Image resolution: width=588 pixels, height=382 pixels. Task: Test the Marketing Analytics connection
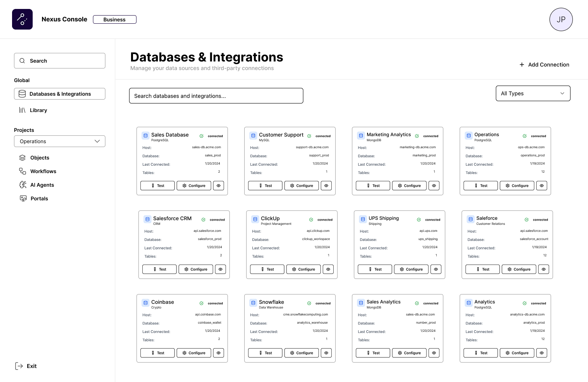pyautogui.click(x=373, y=186)
